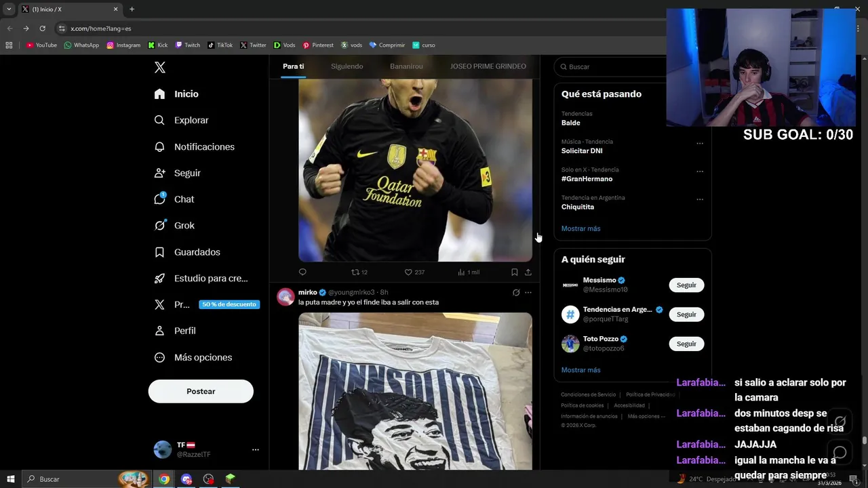Open Chrome from the taskbar
The image size is (868, 488).
coord(164,479)
